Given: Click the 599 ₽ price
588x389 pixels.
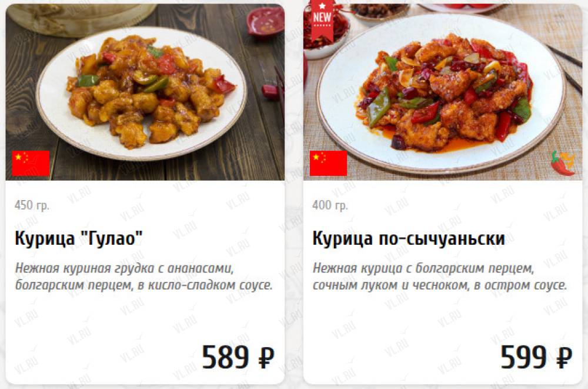Looking at the screenshot, I should pos(536,357).
